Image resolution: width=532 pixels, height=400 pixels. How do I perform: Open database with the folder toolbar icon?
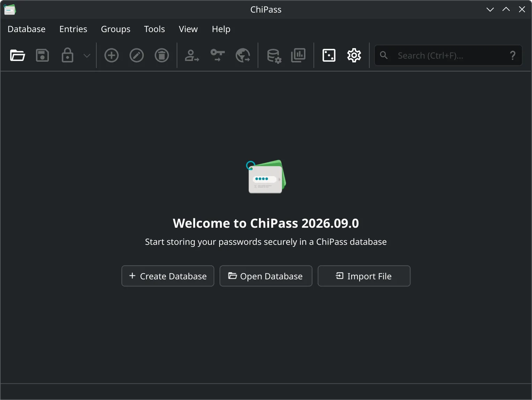point(17,55)
